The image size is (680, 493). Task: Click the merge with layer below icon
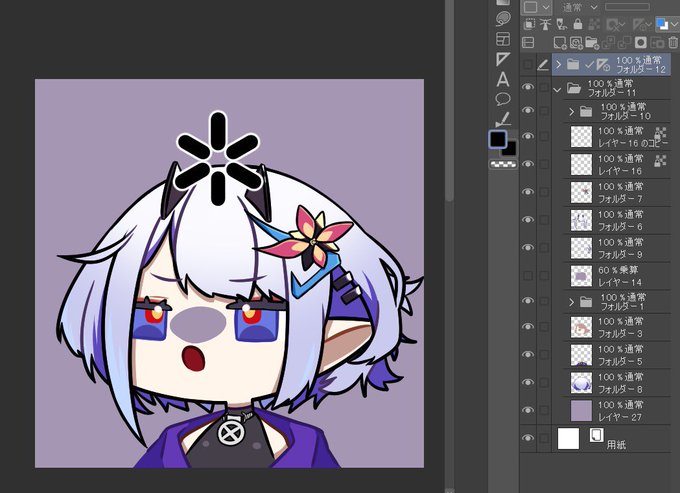coord(624,42)
